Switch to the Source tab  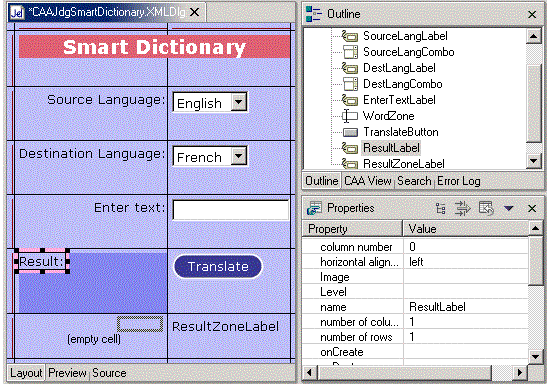coord(109,373)
